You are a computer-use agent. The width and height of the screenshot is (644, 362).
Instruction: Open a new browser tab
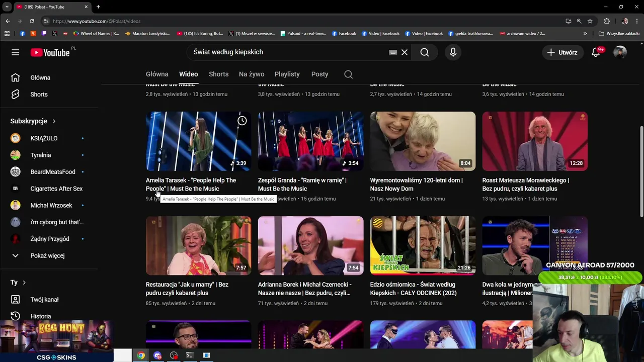[98, 7]
